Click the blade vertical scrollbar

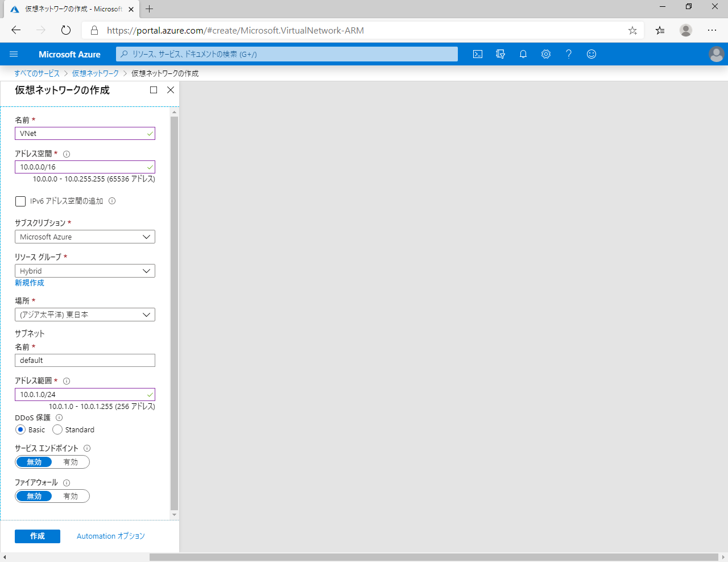(175, 313)
